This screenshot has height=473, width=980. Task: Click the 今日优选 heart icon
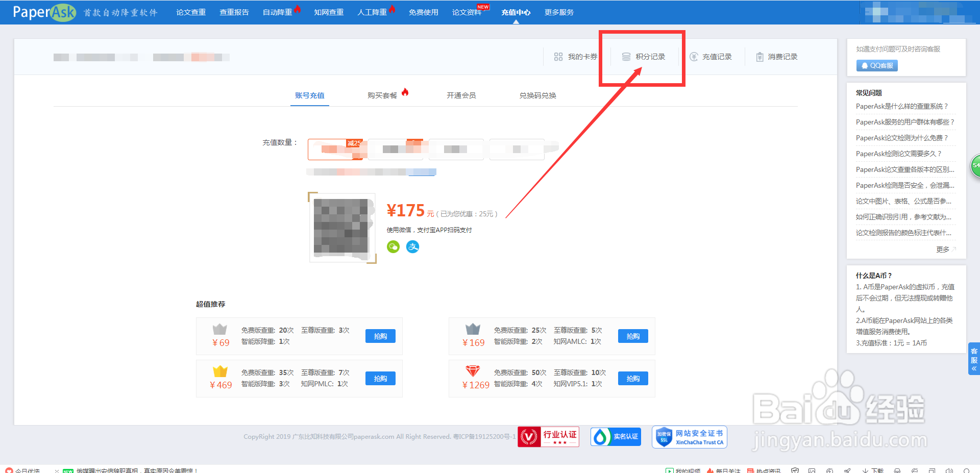(x=9, y=470)
